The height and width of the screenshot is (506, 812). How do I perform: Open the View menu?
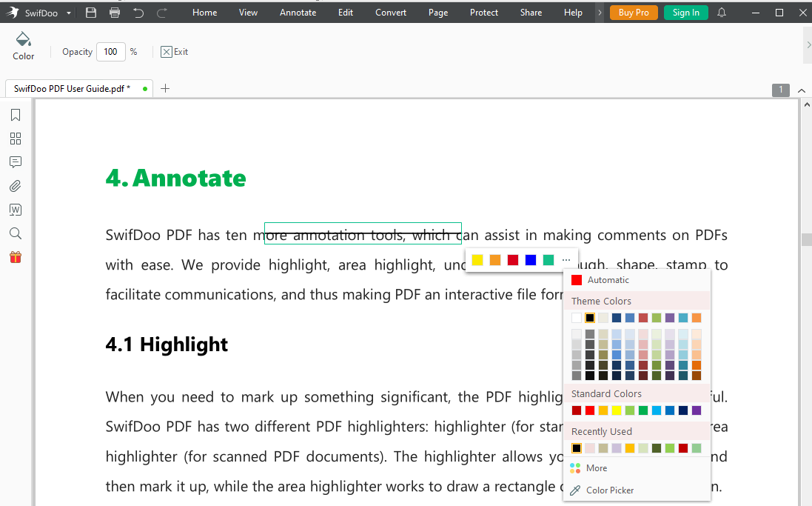click(x=248, y=13)
